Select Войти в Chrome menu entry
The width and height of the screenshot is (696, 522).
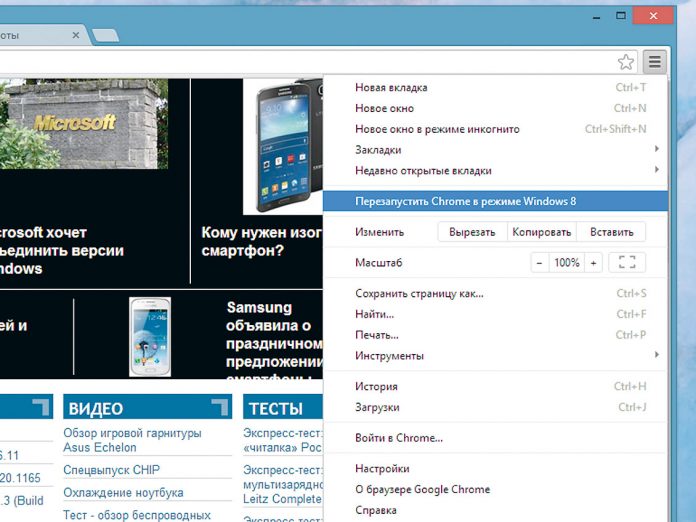click(x=399, y=438)
